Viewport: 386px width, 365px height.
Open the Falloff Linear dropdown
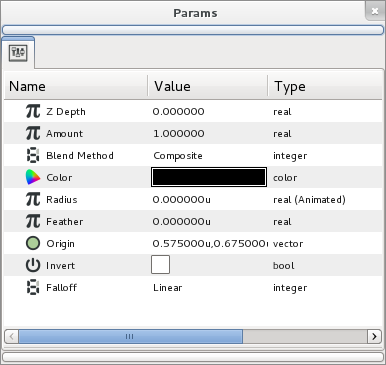click(168, 288)
